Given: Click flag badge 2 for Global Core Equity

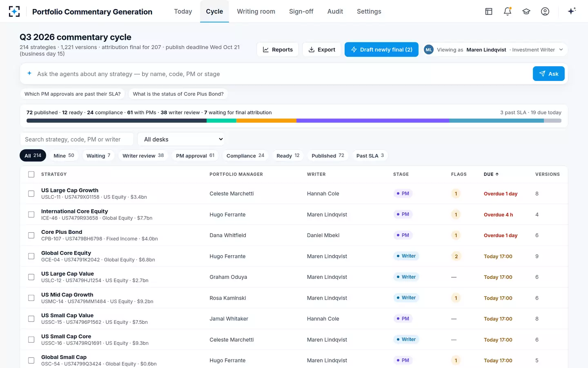Looking at the screenshot, I should click(456, 256).
